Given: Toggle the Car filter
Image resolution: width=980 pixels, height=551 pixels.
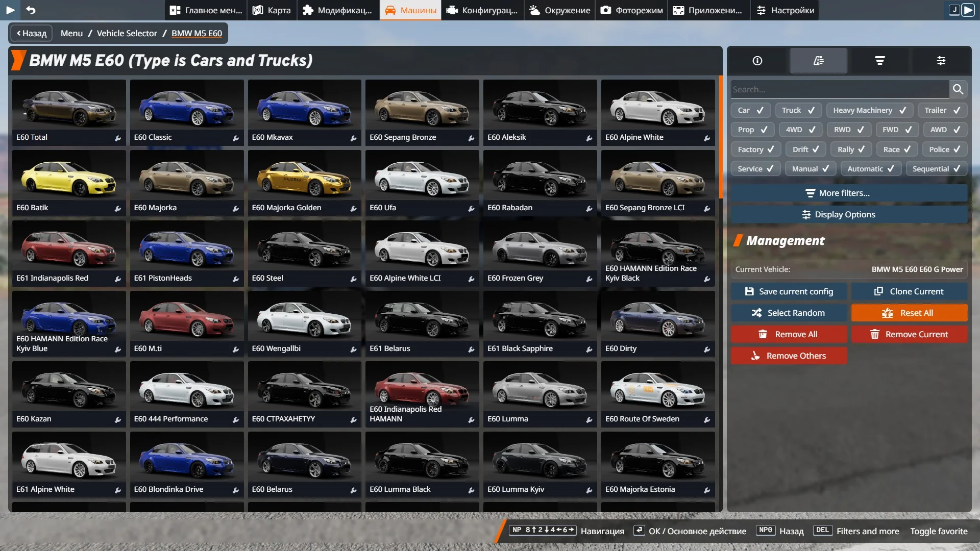Looking at the screenshot, I should tap(750, 110).
